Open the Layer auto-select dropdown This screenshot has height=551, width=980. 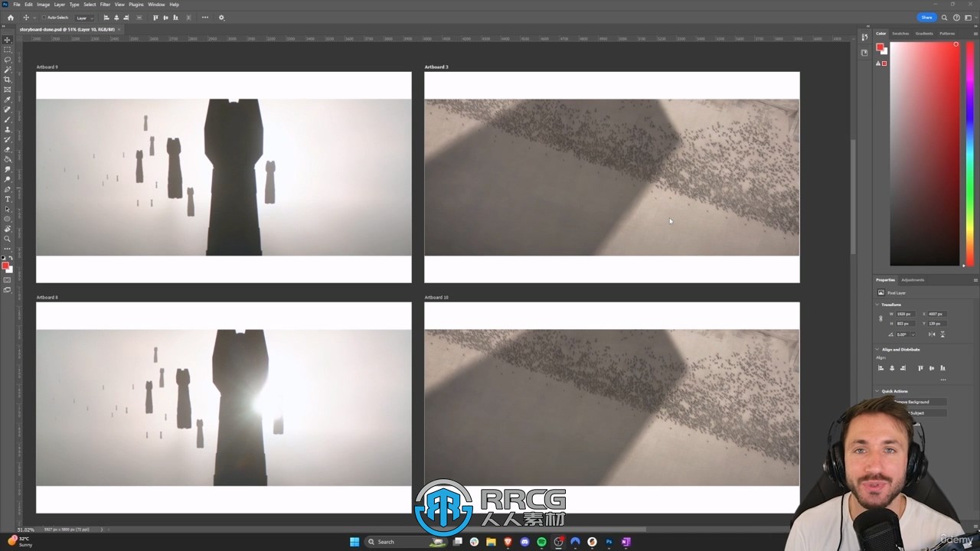(84, 18)
